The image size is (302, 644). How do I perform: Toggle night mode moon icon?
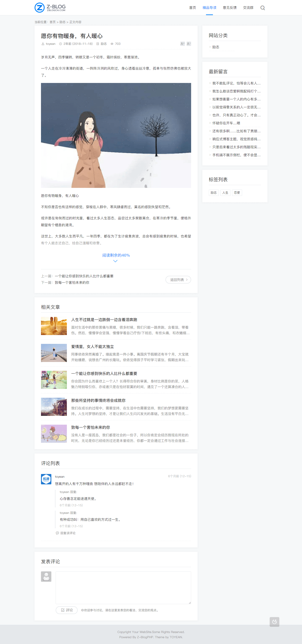pyautogui.click(x=274, y=622)
